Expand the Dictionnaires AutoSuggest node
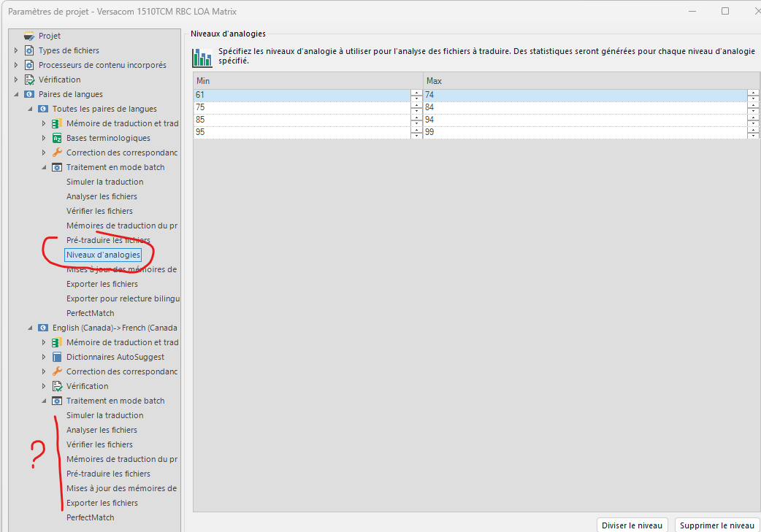Screen dimensions: 761x532 click(44, 357)
